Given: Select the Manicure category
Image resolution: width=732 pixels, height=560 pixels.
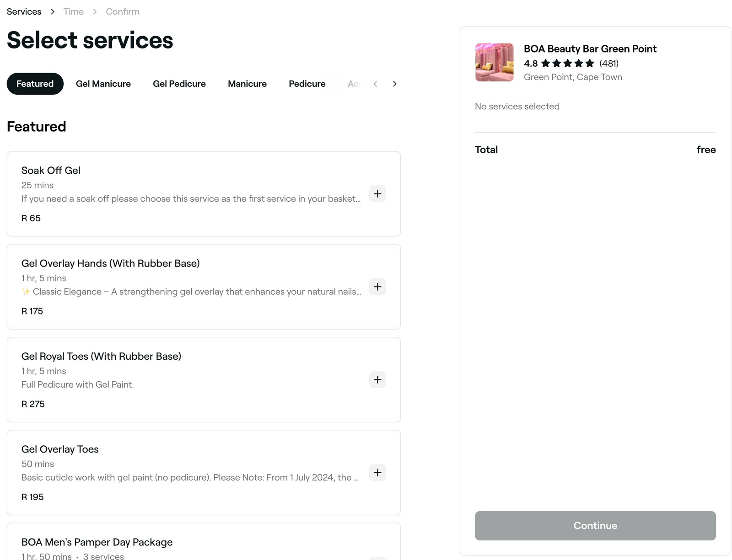Looking at the screenshot, I should 247,84.
